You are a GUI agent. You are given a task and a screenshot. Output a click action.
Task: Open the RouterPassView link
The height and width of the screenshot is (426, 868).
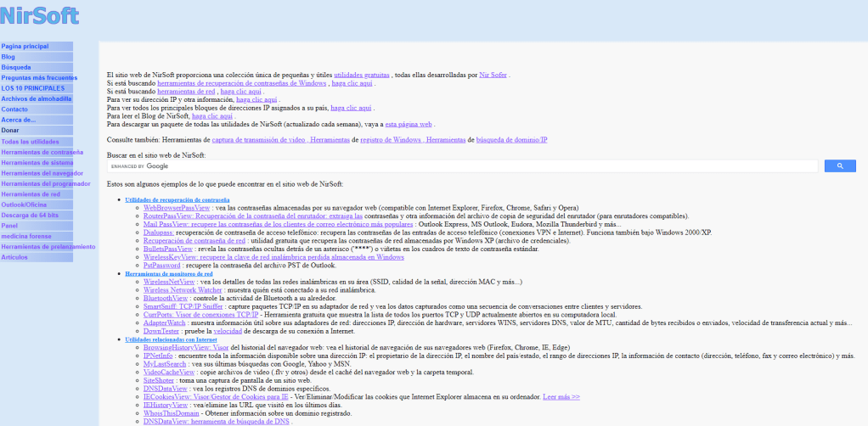pos(253,216)
